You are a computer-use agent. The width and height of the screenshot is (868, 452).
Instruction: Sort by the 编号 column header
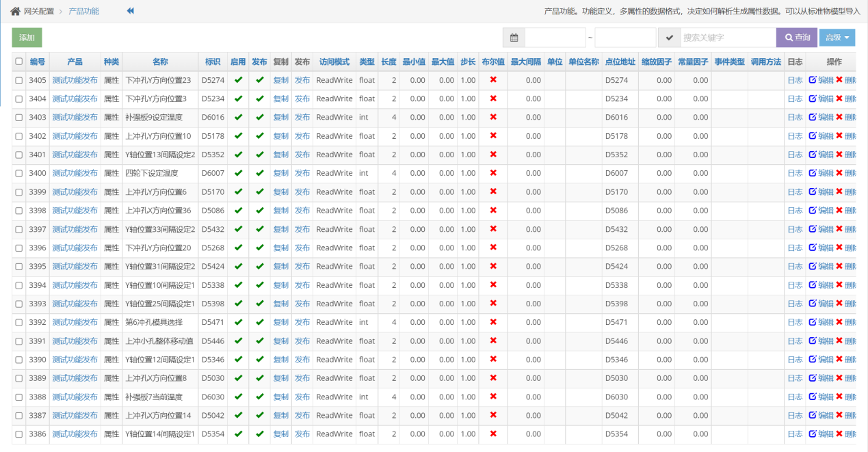click(x=38, y=62)
